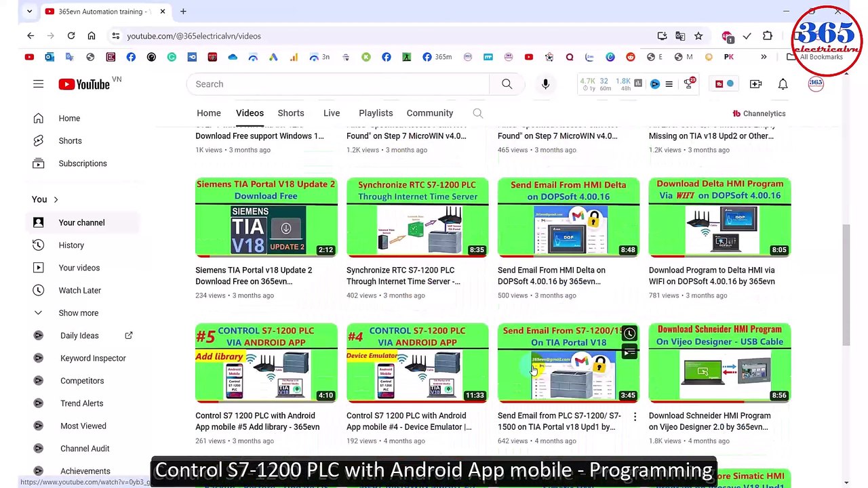Activate voice search microphone

[x=545, y=84]
